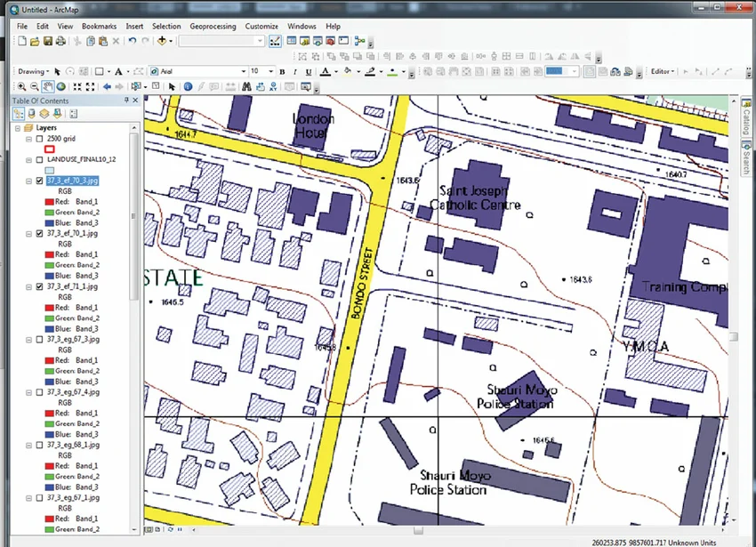Open the font size 10 dropdown
The width and height of the screenshot is (756, 547).
[270, 71]
